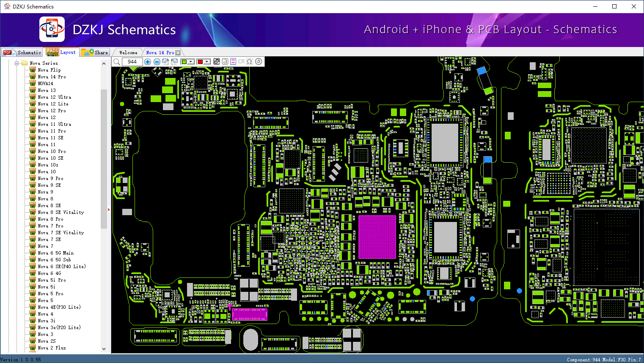Open the red color dropdown arrow
This screenshot has height=363, width=644.
coord(207,62)
